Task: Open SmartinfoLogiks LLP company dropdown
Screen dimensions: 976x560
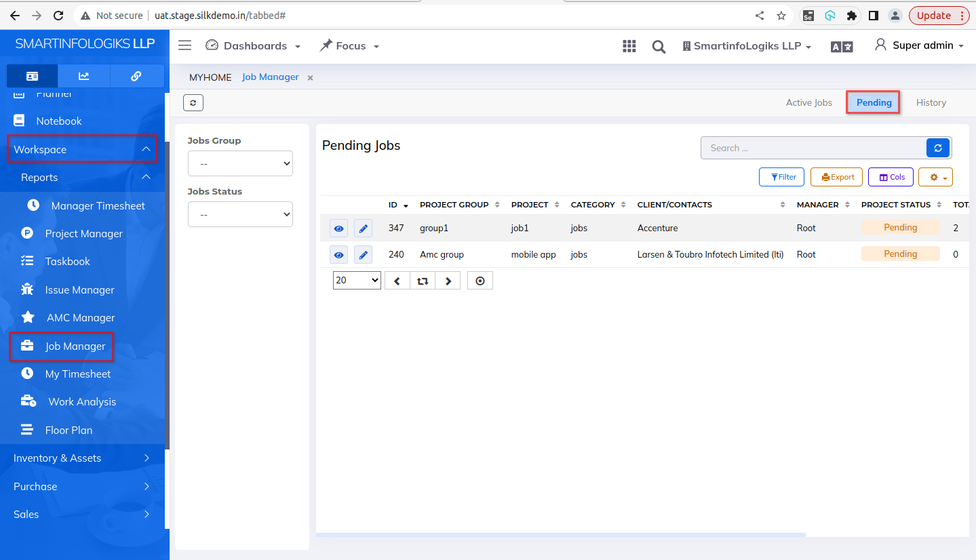Action: coord(747,46)
